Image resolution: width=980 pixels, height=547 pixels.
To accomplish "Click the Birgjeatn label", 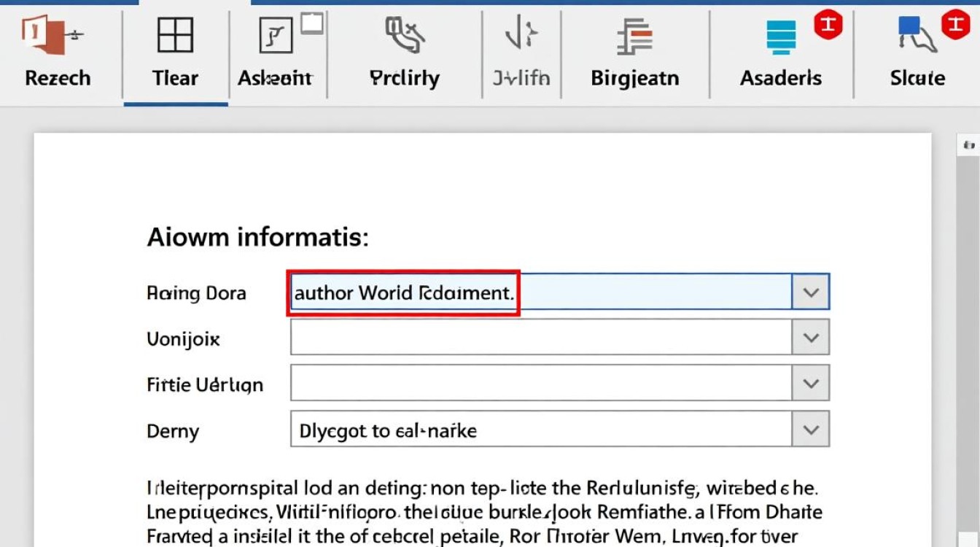I will 635,79.
